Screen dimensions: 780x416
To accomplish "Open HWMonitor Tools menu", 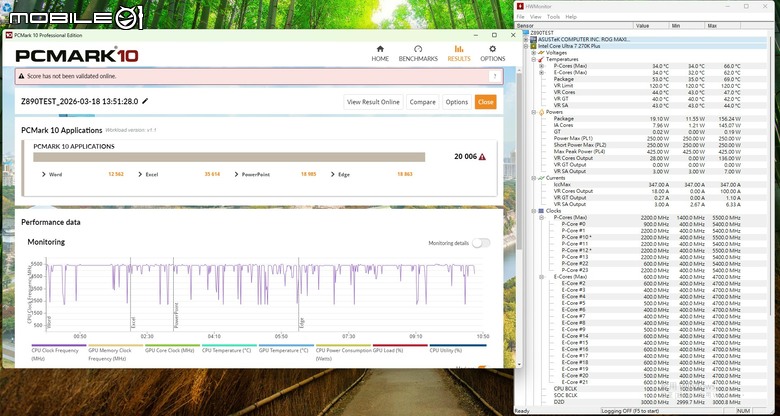I will tap(553, 17).
